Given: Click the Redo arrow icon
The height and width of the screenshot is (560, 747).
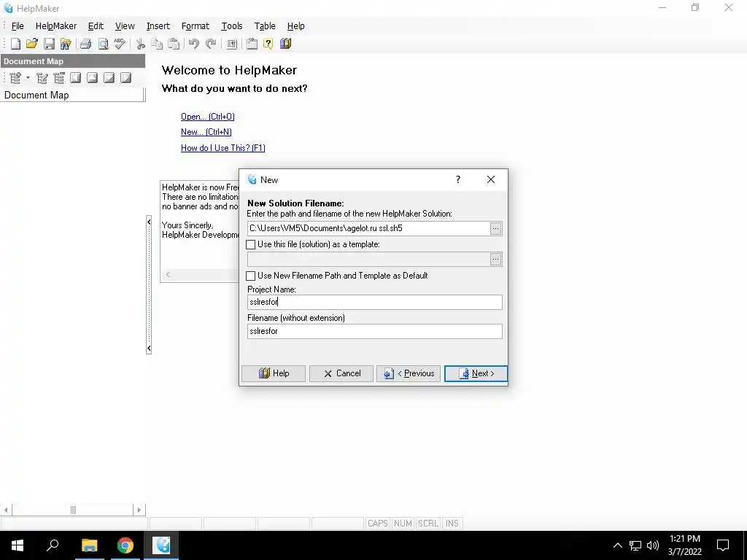Looking at the screenshot, I should [x=211, y=44].
